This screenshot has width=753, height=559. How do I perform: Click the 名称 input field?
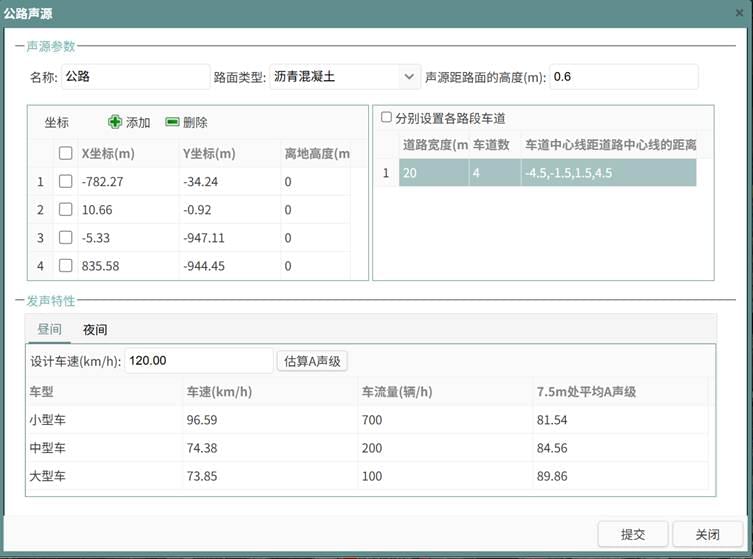(134, 77)
